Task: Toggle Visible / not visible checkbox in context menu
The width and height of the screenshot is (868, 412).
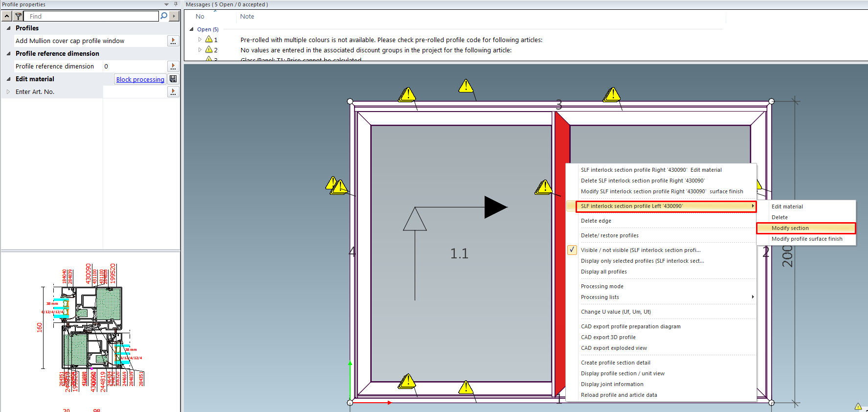Action: click(x=572, y=250)
